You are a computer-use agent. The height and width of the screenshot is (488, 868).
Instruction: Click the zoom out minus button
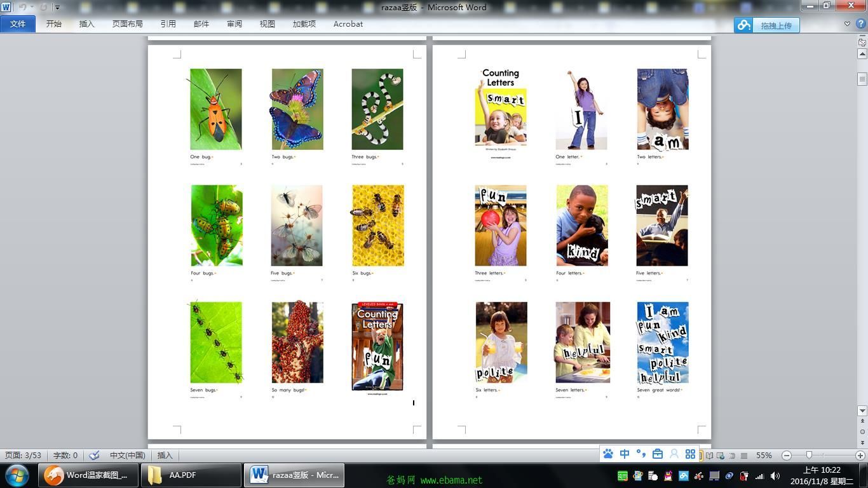(x=787, y=456)
